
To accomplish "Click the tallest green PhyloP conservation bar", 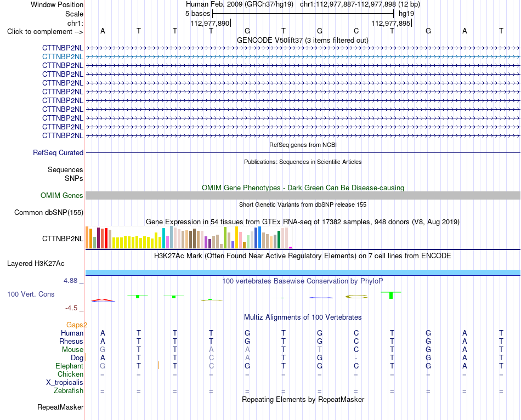I will pos(391,295).
